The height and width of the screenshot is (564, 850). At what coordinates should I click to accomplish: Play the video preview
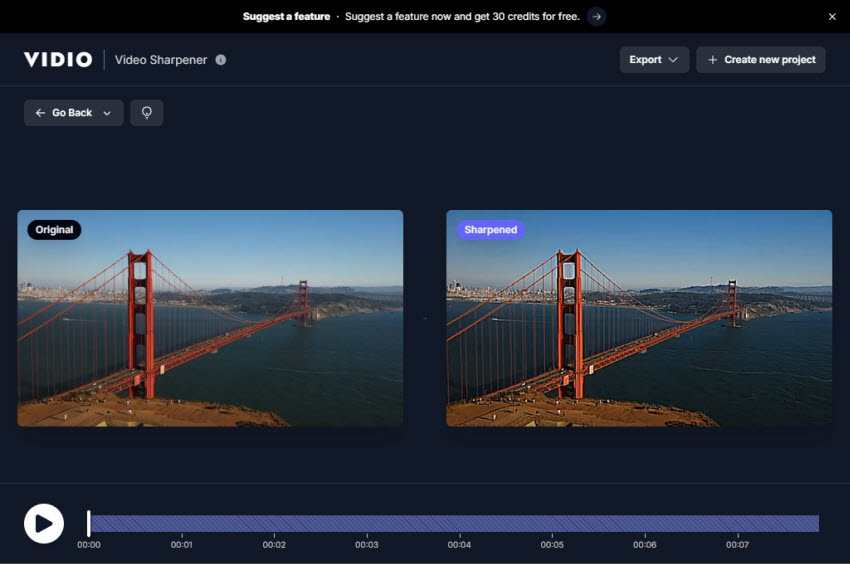(x=44, y=523)
